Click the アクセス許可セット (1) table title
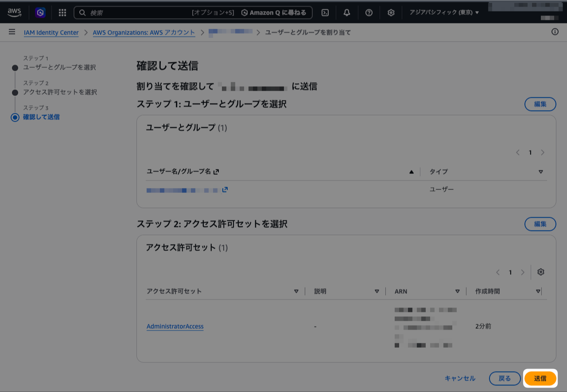The height and width of the screenshot is (392, 567). coord(187,248)
